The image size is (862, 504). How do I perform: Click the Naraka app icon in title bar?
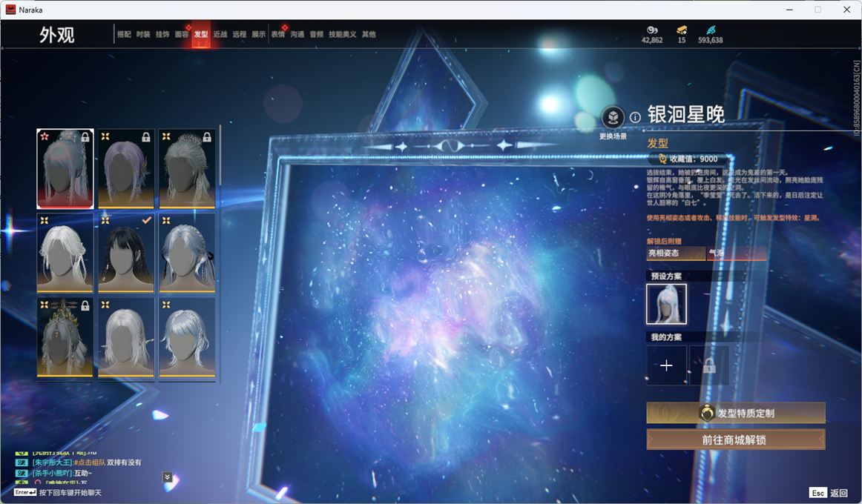[x=10, y=10]
